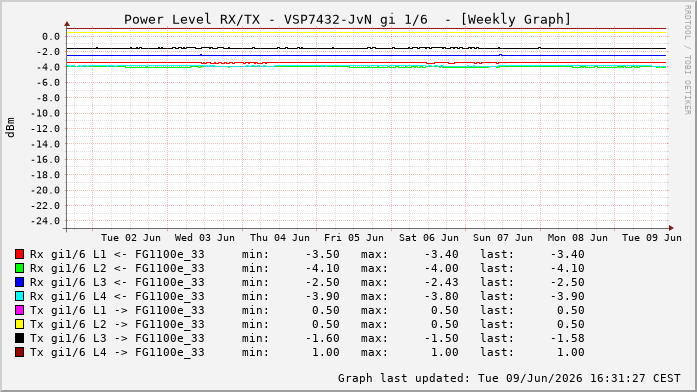Click the Tx L3 last value -1.58

(567, 338)
